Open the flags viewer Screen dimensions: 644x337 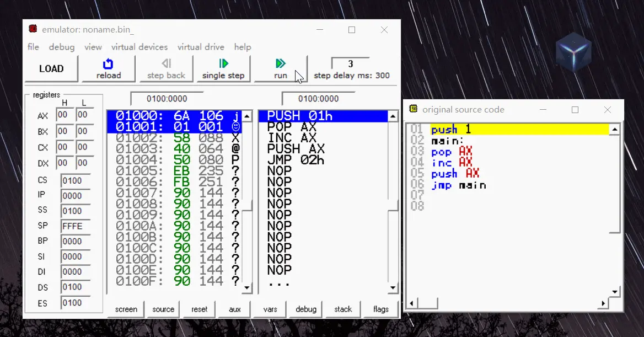[x=380, y=309]
